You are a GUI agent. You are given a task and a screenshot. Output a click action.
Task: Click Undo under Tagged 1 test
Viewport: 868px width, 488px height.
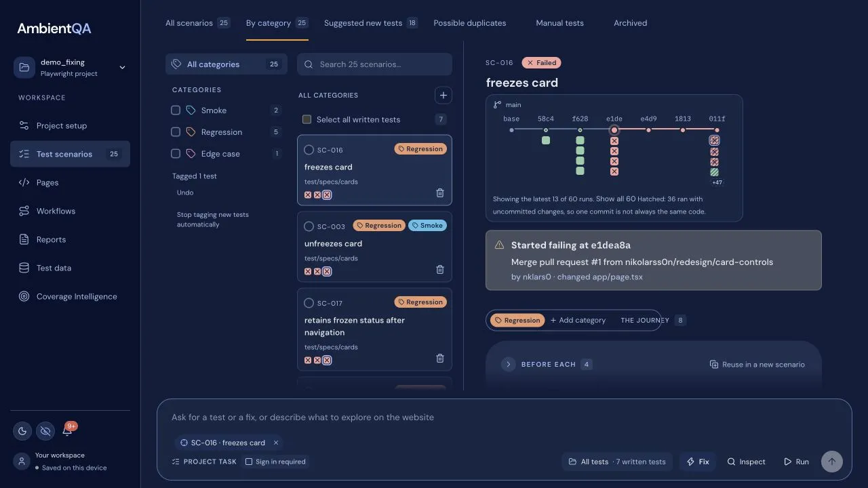pos(185,192)
